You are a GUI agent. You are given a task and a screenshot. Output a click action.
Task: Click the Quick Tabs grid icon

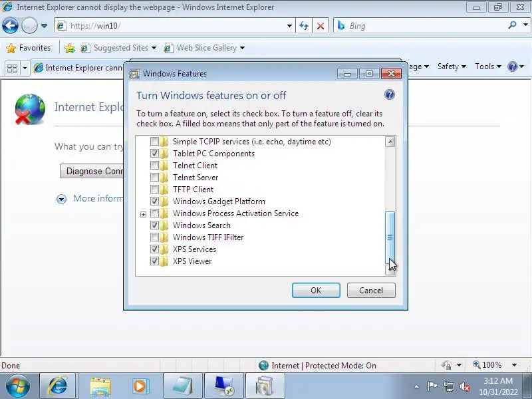click(13, 68)
